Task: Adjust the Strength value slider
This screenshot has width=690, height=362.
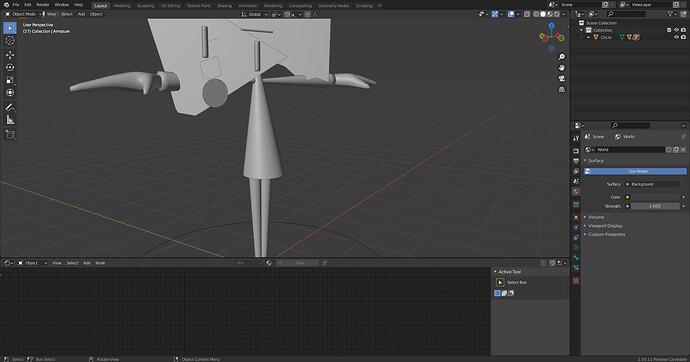Action: coord(655,206)
